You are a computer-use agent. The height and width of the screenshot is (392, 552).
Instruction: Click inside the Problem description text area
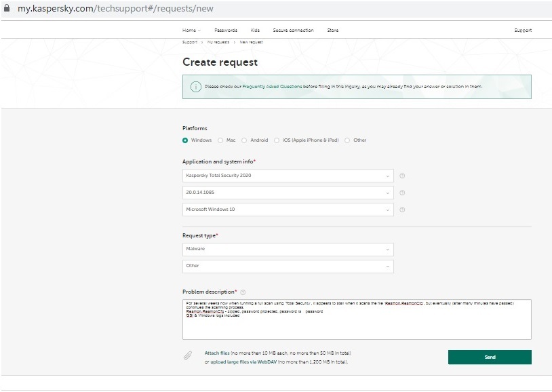pos(356,326)
